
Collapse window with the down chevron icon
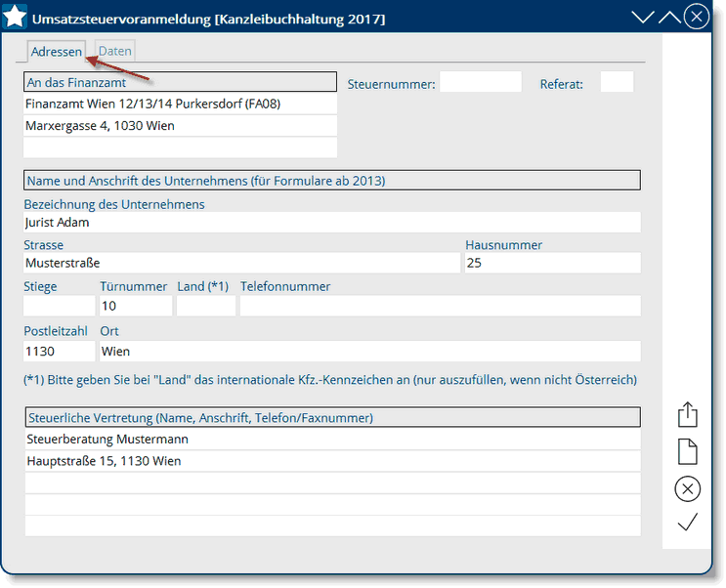[x=643, y=18]
